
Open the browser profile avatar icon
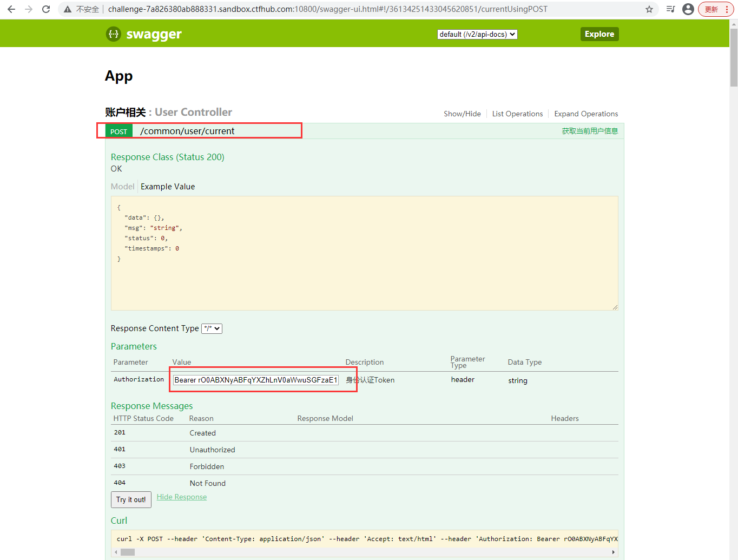tap(688, 9)
